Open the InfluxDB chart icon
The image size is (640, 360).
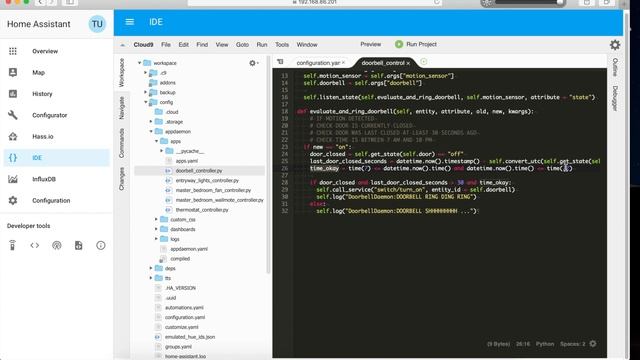click(x=13, y=179)
